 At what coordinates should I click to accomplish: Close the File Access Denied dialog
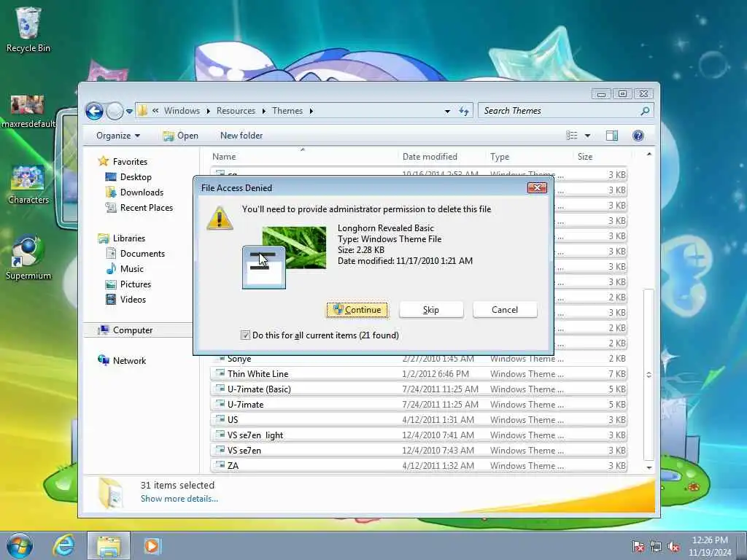click(537, 187)
